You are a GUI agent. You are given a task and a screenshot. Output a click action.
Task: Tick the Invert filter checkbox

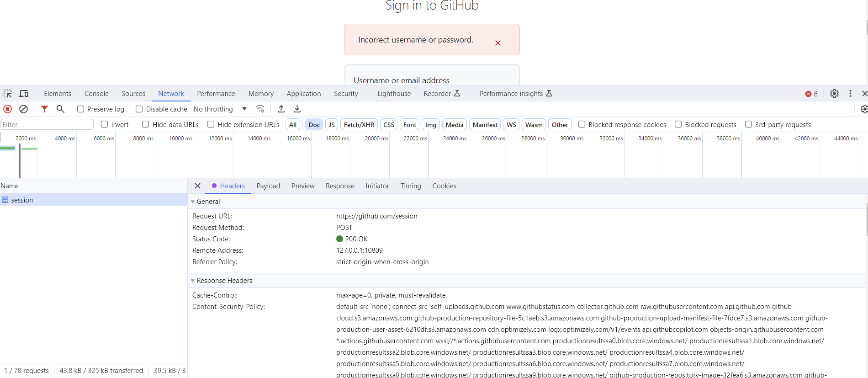[x=105, y=124]
